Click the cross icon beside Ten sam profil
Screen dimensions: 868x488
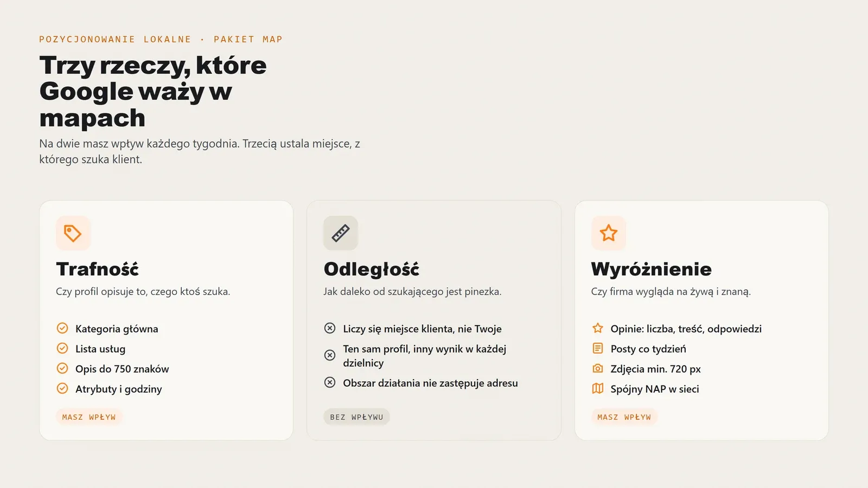pos(330,355)
